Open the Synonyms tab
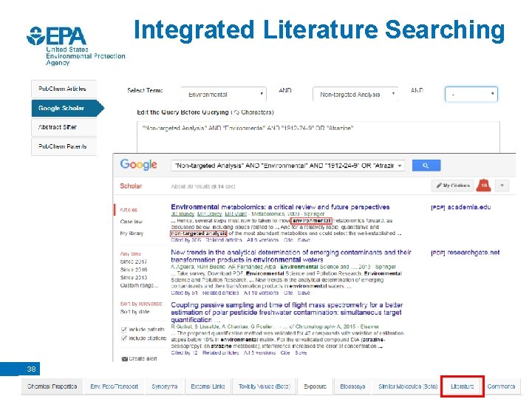The height and width of the screenshot is (399, 532). 164,386
